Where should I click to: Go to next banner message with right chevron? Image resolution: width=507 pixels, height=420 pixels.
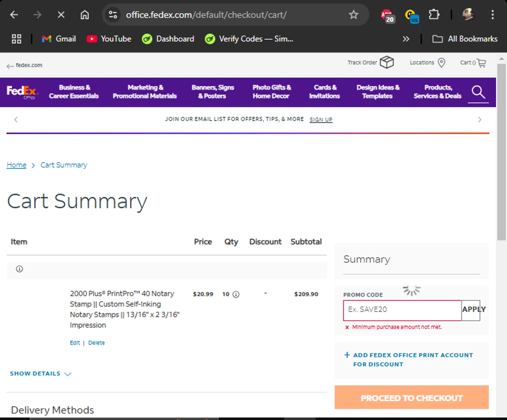coord(479,119)
